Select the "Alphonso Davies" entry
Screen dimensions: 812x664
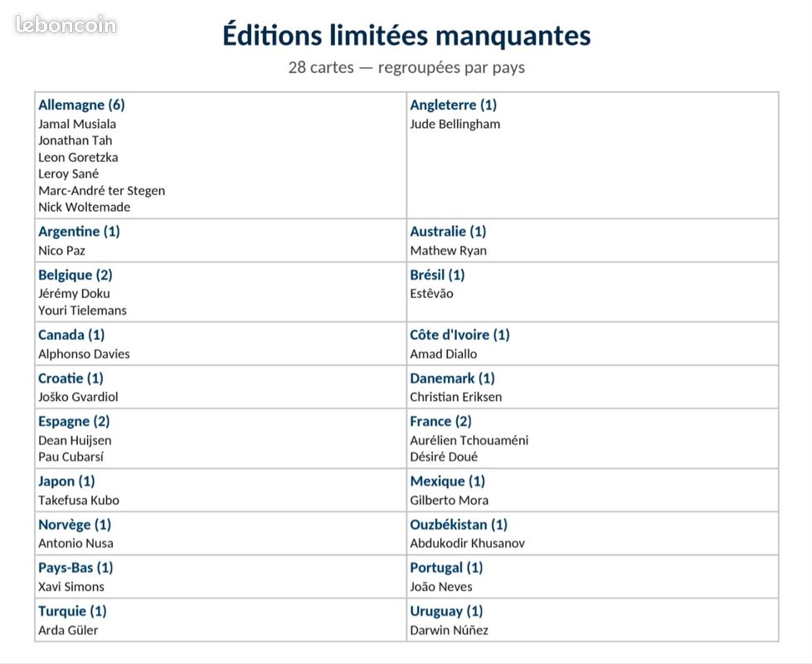point(84,354)
